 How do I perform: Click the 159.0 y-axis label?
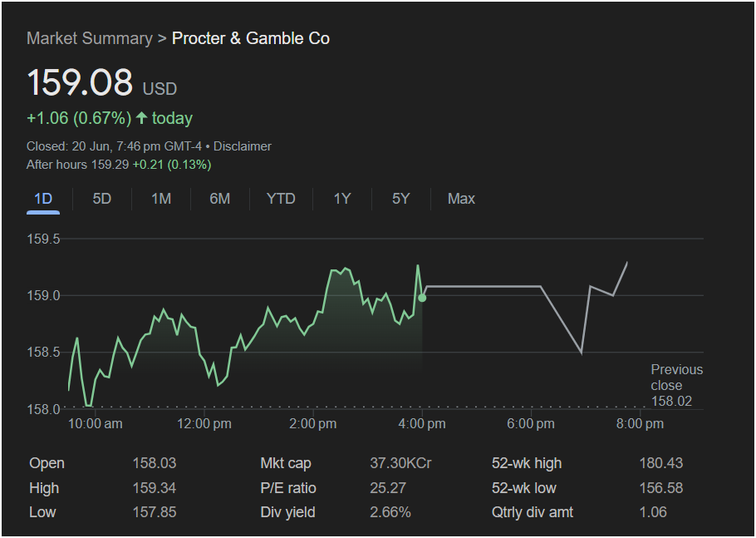click(x=43, y=295)
